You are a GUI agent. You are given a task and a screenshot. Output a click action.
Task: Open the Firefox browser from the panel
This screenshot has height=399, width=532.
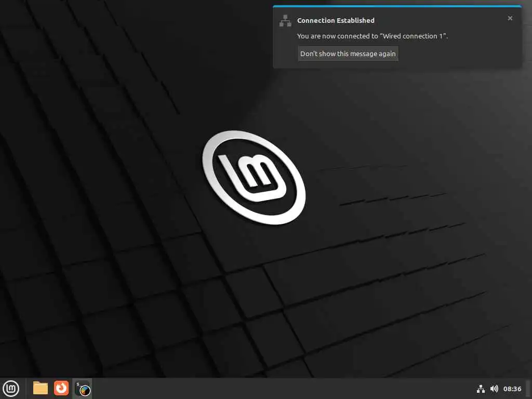tap(61, 388)
